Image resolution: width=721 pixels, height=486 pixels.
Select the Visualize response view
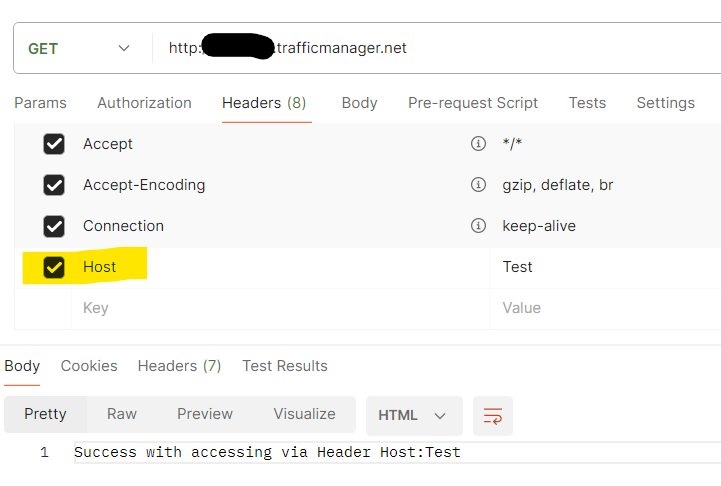304,414
